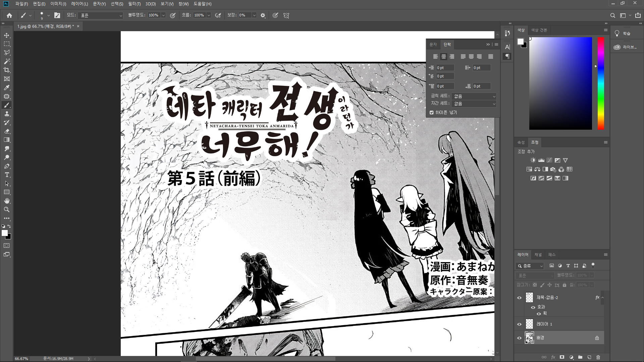Select the Crop tool
Image resolution: width=644 pixels, height=362 pixels.
coord(7,70)
